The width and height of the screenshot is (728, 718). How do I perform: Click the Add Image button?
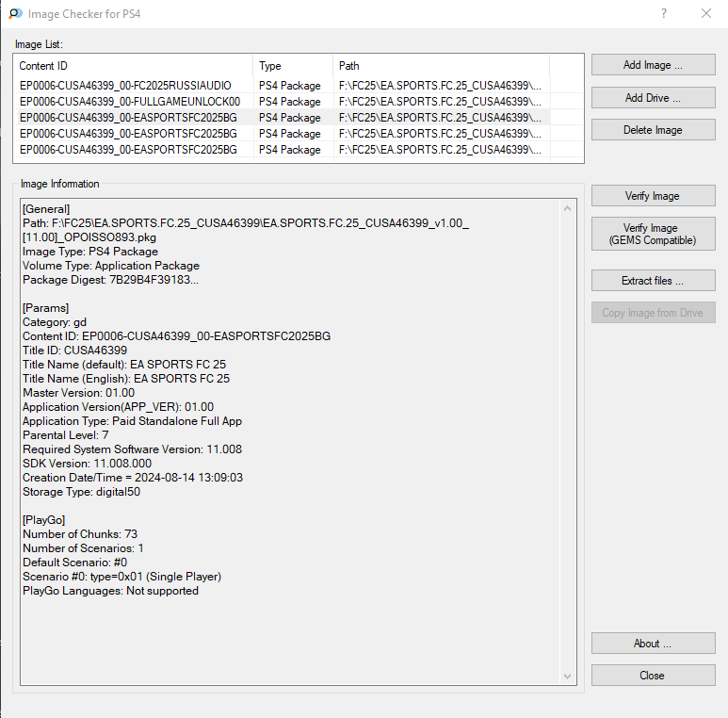(653, 65)
